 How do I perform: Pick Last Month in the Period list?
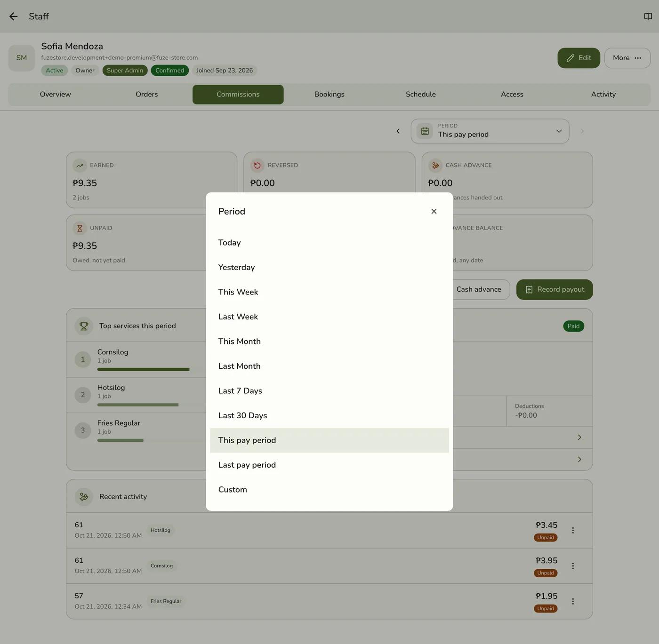[329, 366]
